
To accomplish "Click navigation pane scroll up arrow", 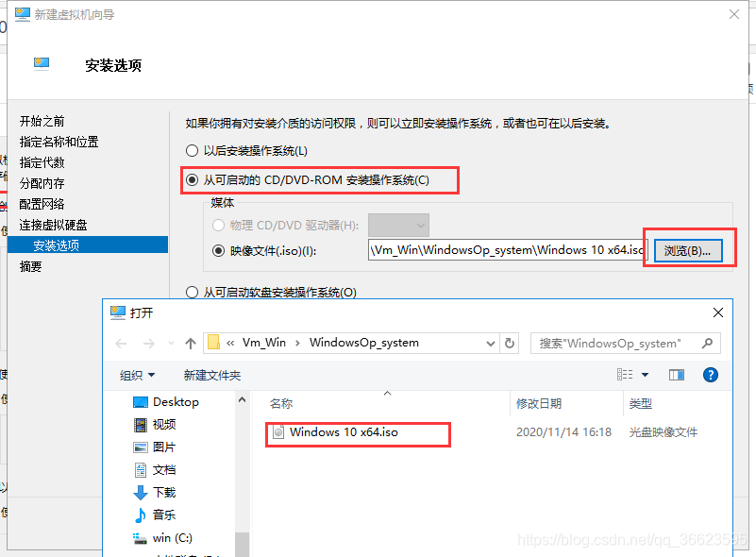I will 242,399.
